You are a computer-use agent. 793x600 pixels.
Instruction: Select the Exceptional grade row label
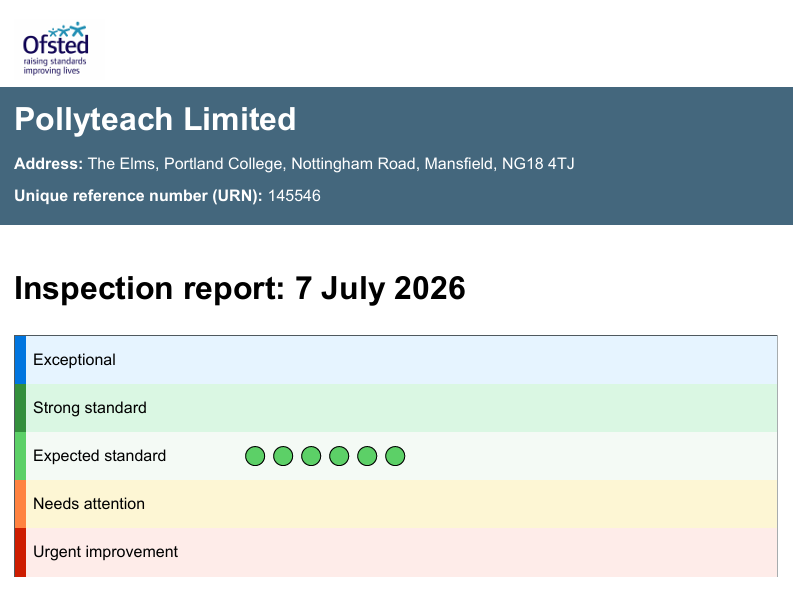[74, 360]
